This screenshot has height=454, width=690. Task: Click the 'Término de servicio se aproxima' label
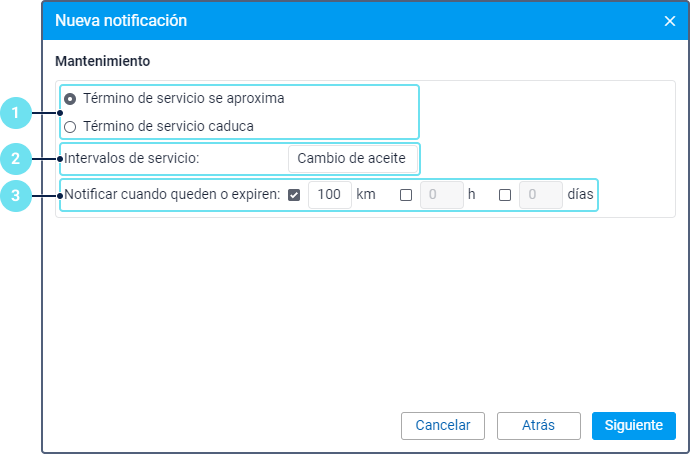point(184,99)
